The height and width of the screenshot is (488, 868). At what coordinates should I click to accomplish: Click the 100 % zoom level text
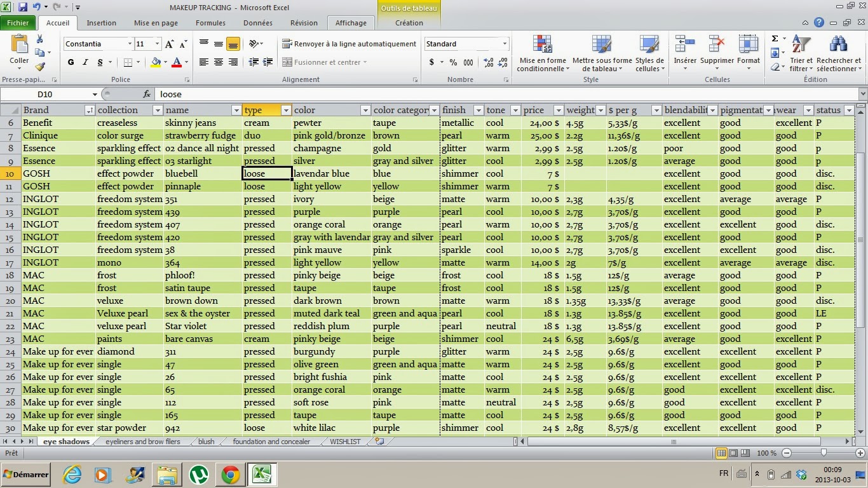point(766,453)
